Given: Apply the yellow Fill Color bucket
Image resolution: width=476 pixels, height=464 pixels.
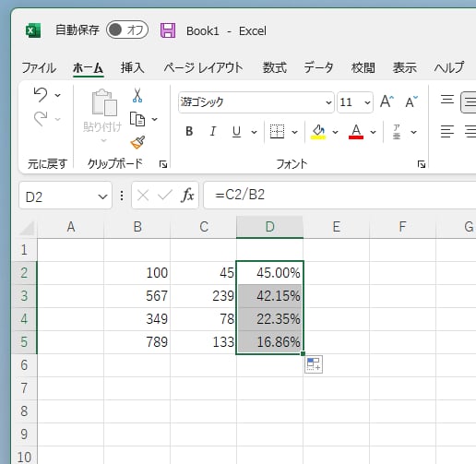Looking at the screenshot, I should (x=318, y=132).
